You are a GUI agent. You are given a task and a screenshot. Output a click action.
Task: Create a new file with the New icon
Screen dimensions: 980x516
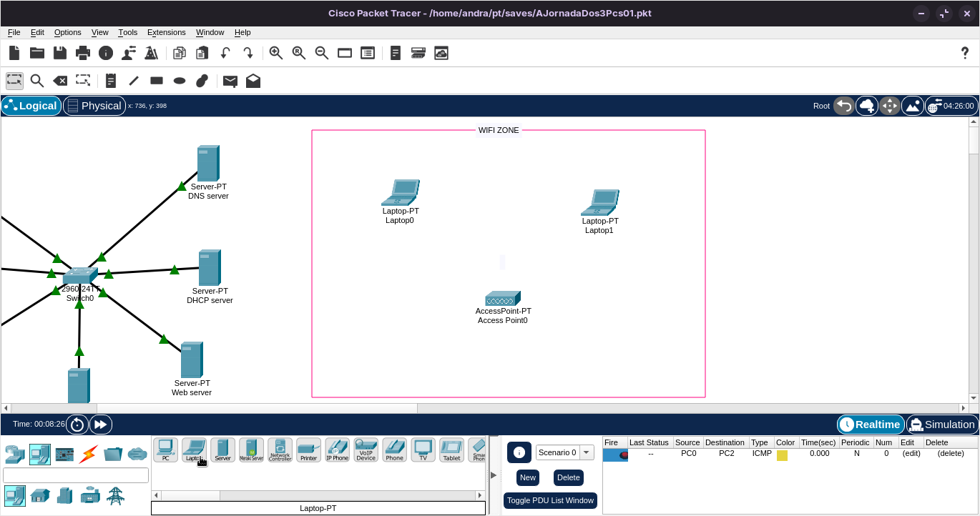pyautogui.click(x=14, y=53)
